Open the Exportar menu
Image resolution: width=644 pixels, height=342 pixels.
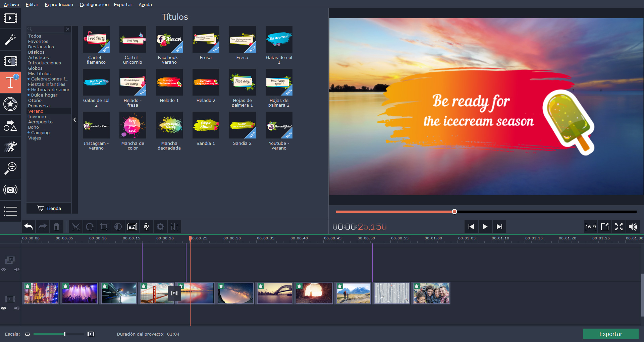pos(123,4)
